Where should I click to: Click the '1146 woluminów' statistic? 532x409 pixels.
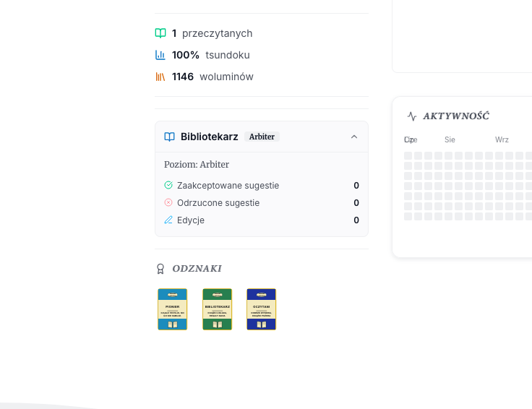tap(205, 77)
